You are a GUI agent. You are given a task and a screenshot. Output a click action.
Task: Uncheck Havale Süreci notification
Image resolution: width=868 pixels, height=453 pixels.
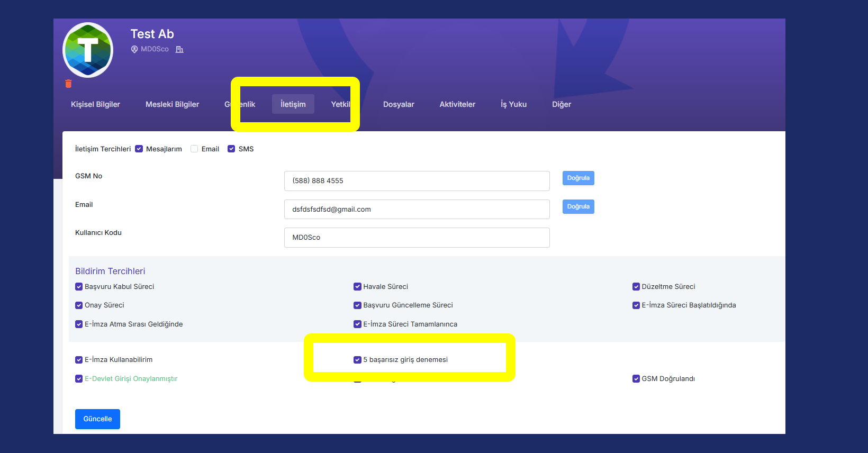[x=357, y=287]
